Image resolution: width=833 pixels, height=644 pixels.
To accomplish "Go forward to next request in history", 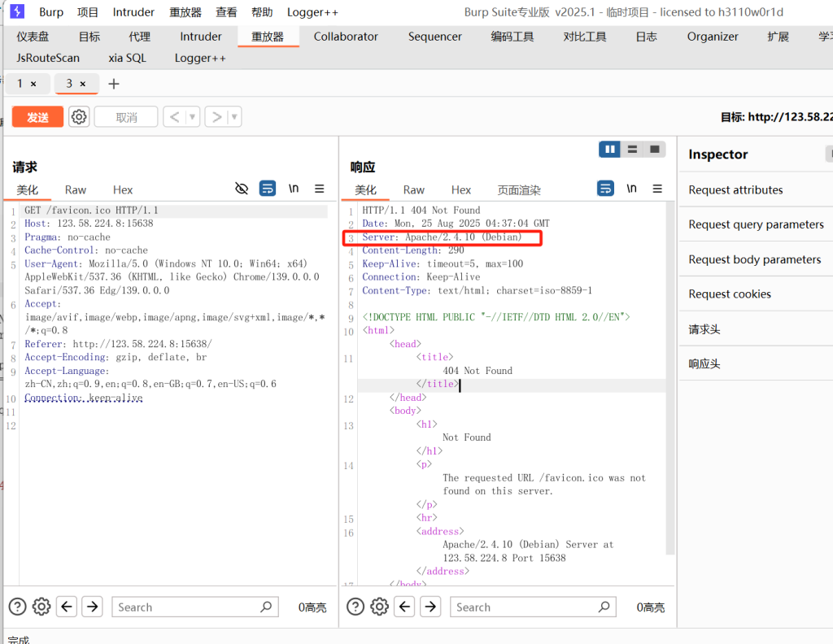I will point(216,117).
